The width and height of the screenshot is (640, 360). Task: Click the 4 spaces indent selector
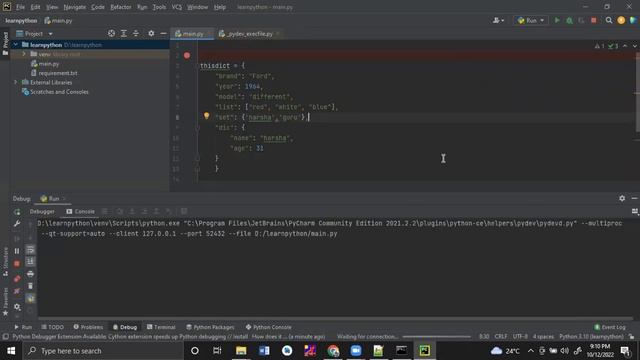(543, 336)
